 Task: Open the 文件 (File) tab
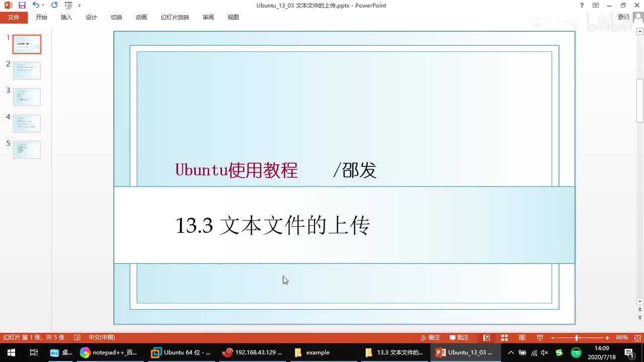pyautogui.click(x=14, y=17)
